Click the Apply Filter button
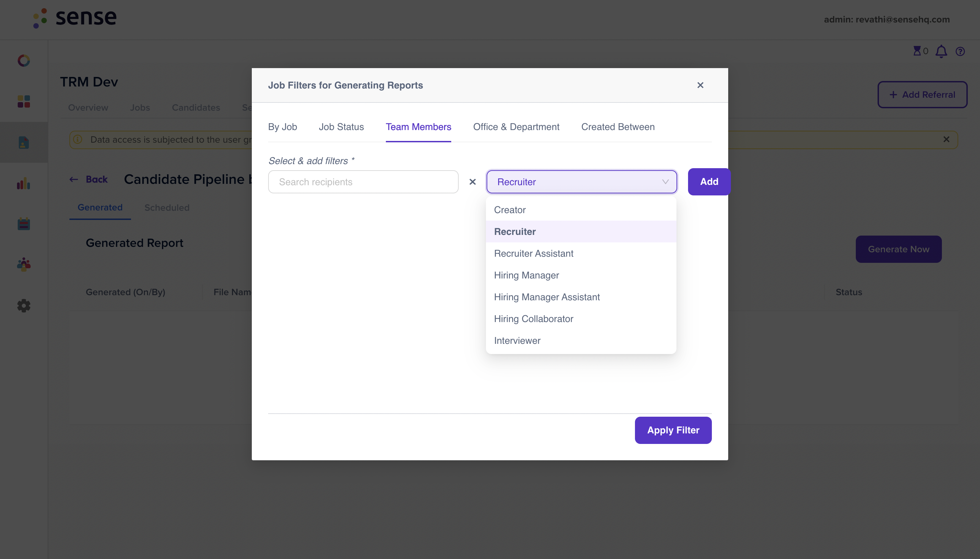The image size is (980, 559). [673, 430]
